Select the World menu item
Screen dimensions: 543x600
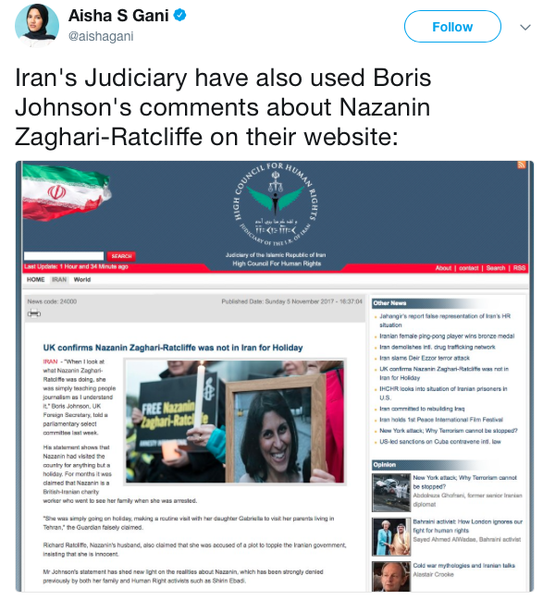[82, 279]
